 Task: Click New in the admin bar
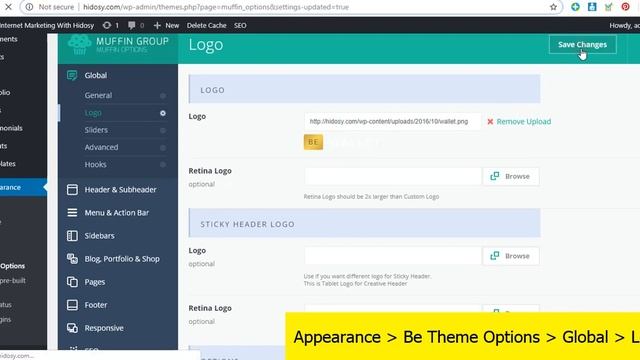click(167, 25)
